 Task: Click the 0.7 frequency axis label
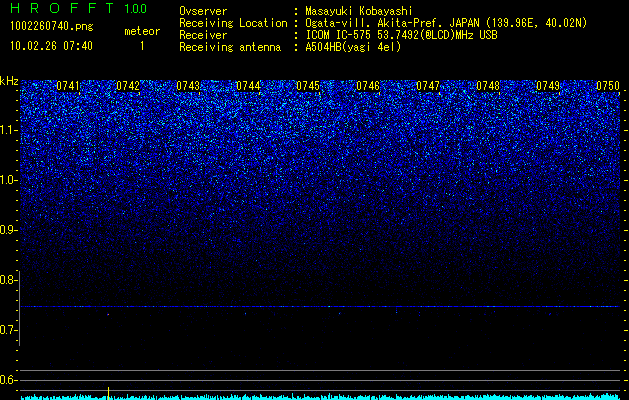pyautogui.click(x=8, y=330)
